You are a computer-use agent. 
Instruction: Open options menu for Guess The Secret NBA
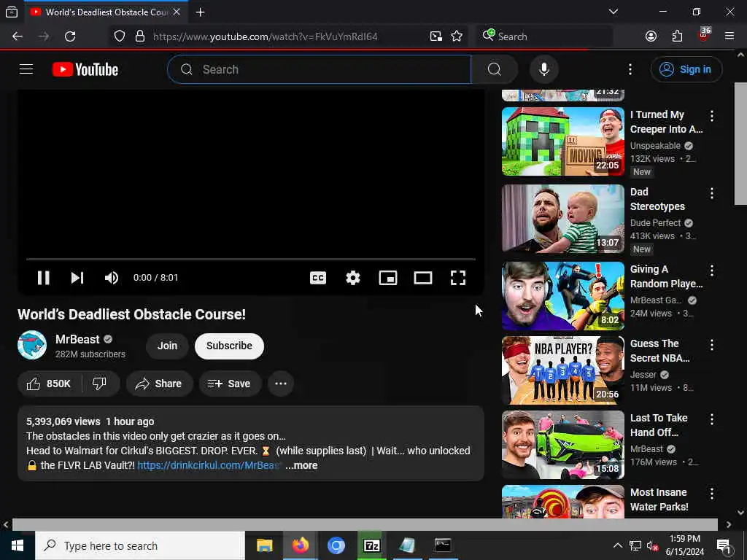point(712,345)
